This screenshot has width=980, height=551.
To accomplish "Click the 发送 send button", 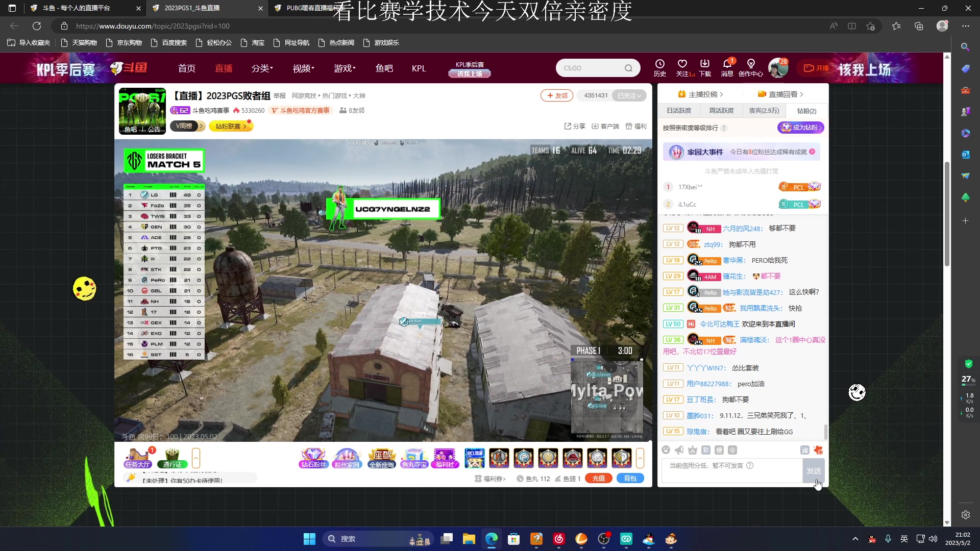I will pyautogui.click(x=814, y=471).
